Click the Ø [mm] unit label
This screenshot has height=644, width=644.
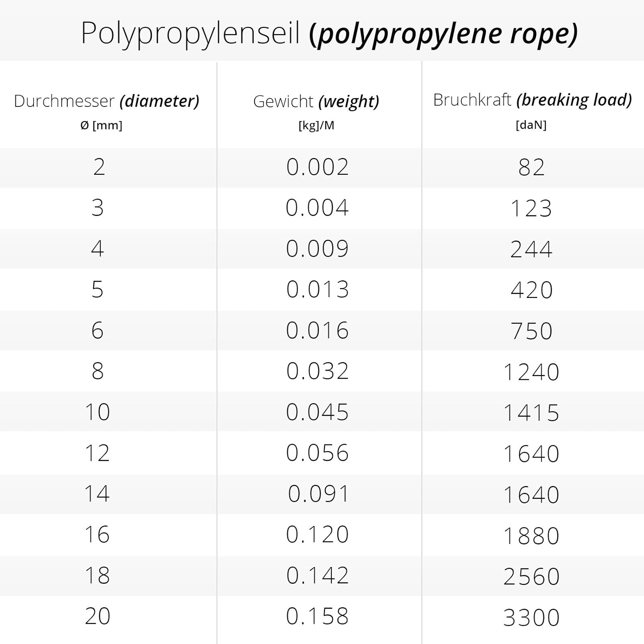101,125
